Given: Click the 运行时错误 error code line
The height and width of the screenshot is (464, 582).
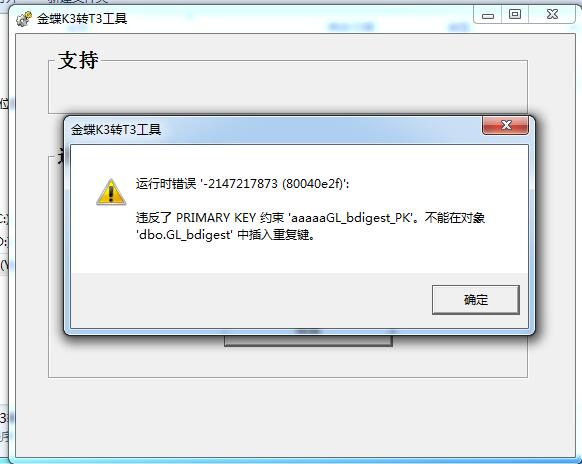Looking at the screenshot, I should pos(242,183).
